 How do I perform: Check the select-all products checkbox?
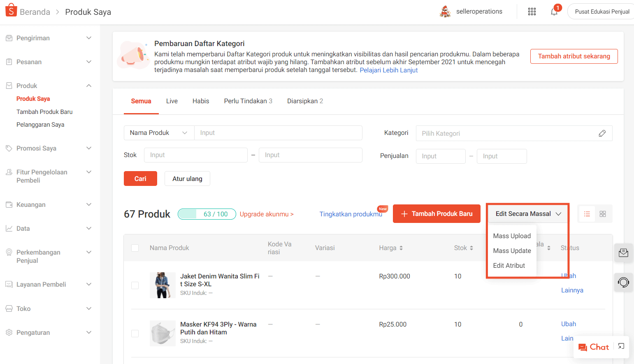(x=135, y=248)
